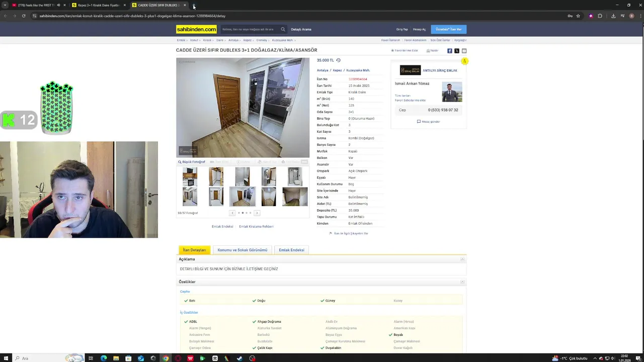The image size is (644, 362).
Task: Open the Daire breadcrumb
Action: [x=219, y=40]
